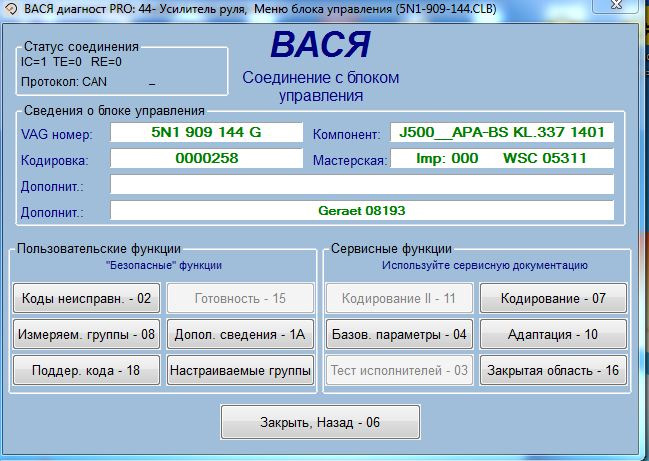
Task: Click the 'VAG номер:' label
Action: [x=57, y=134]
